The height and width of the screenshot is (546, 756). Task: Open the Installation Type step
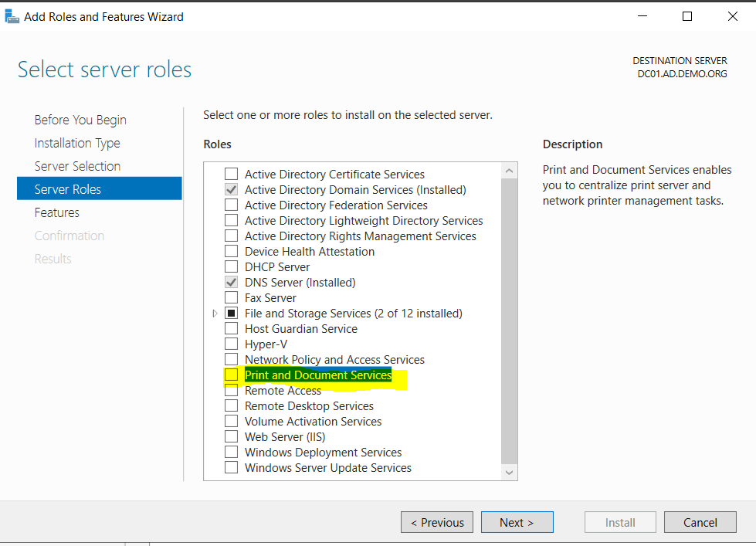pyautogui.click(x=77, y=143)
